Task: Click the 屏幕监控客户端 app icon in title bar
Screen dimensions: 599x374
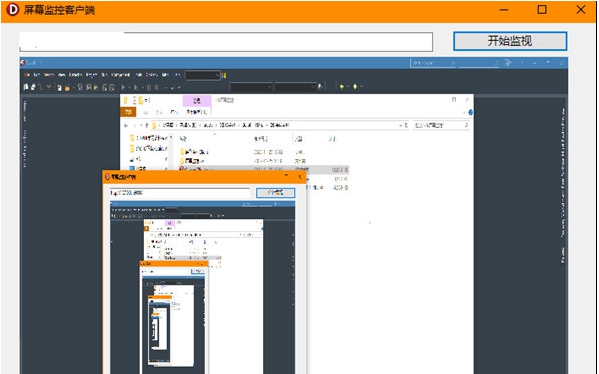Action: click(x=12, y=10)
